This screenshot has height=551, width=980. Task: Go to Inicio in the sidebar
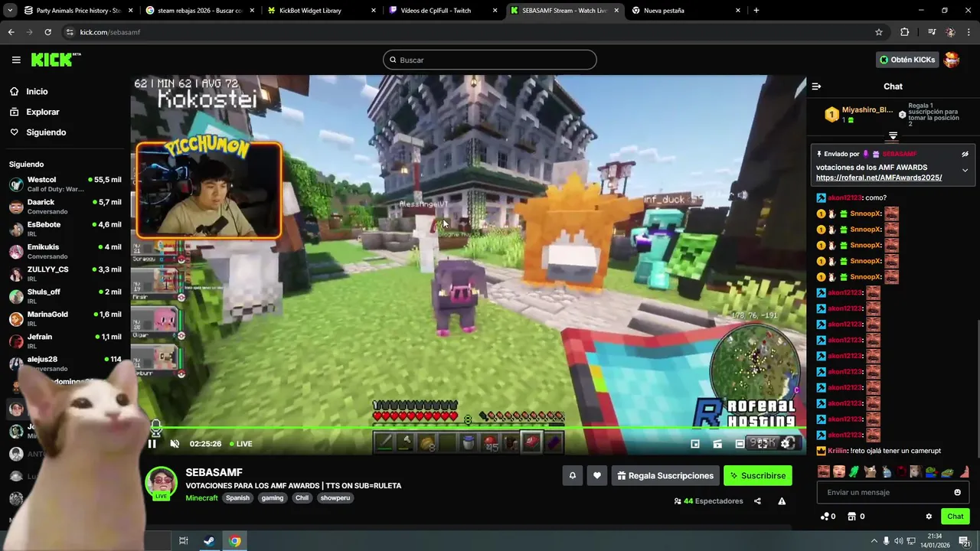37,91
